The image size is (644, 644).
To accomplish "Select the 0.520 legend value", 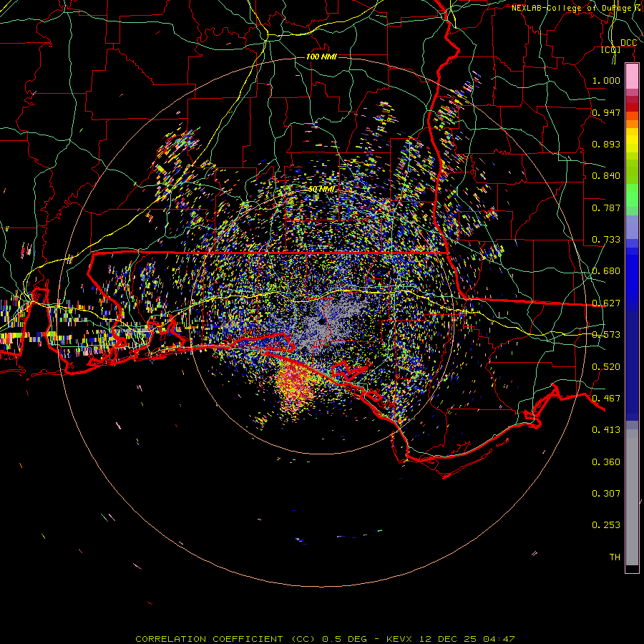I will point(606,367).
